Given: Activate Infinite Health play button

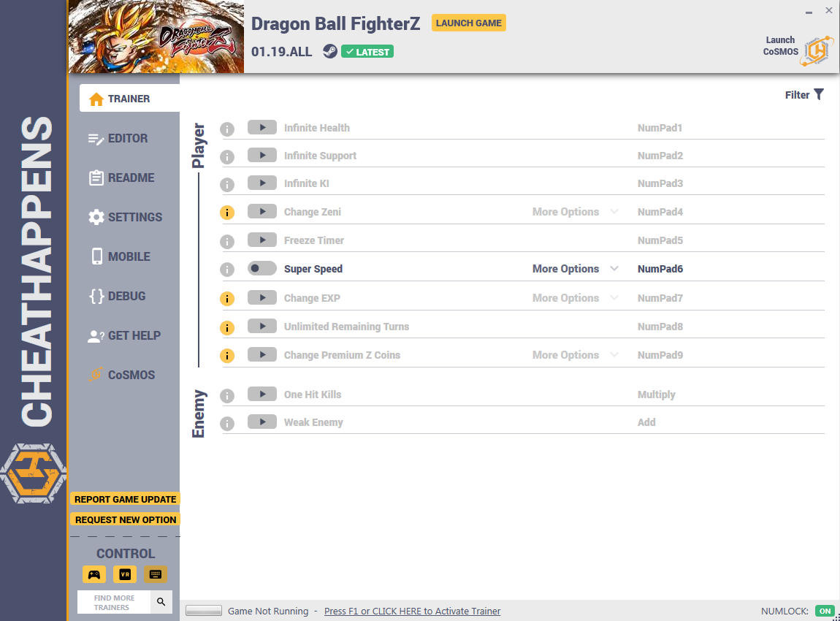Looking at the screenshot, I should (x=262, y=128).
